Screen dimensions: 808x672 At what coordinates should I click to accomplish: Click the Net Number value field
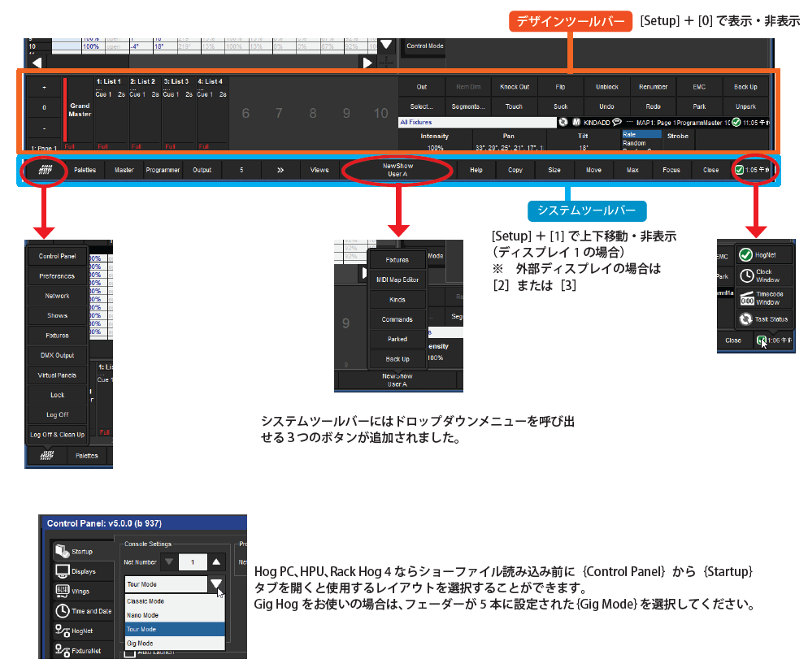(193, 561)
